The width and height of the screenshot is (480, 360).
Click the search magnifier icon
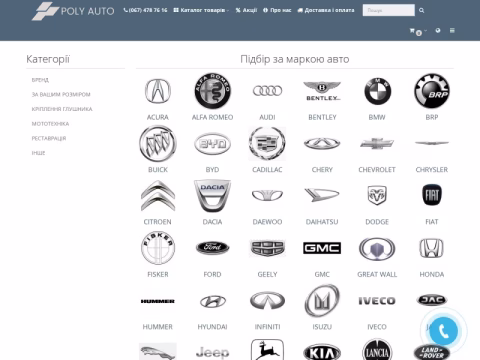tap(421, 11)
